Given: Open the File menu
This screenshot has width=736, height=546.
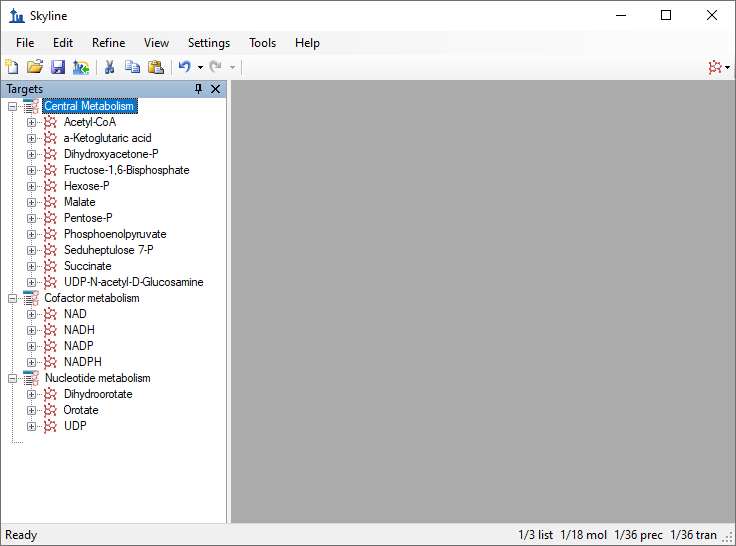Looking at the screenshot, I should point(25,43).
